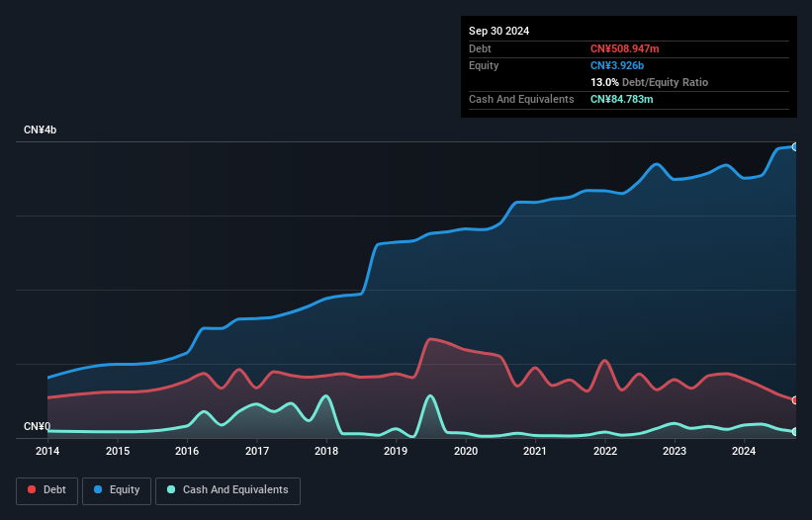Click the CN¥84.783m cash value
This screenshot has width=812, height=520.
(x=621, y=99)
